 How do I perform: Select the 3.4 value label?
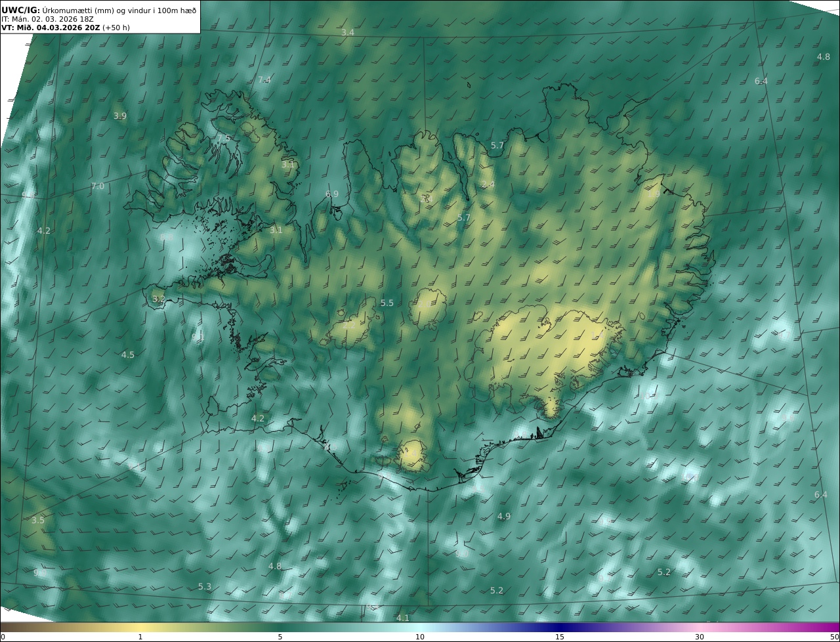[x=348, y=32]
